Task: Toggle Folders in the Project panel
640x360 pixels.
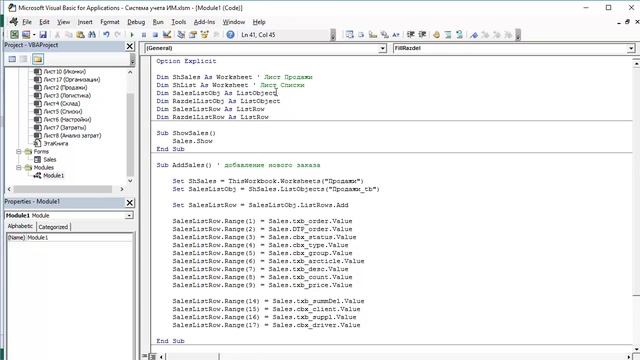Action: [38, 59]
